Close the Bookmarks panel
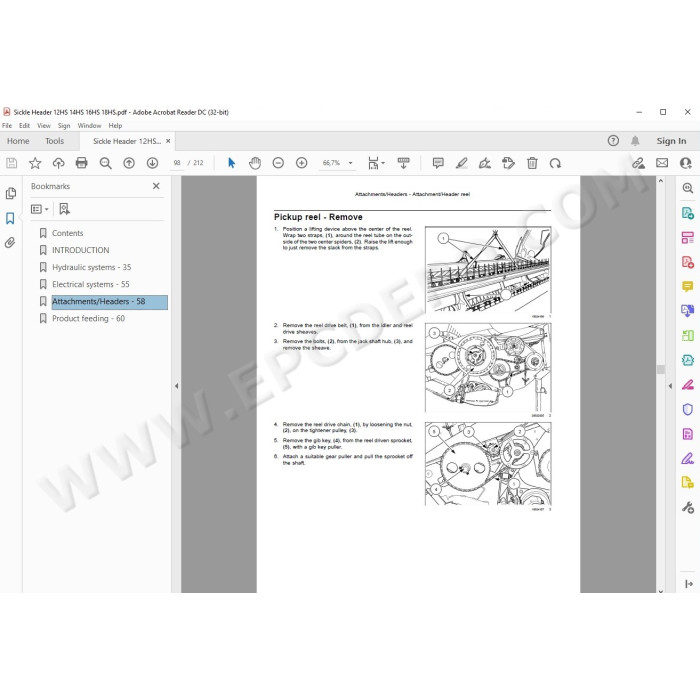 156,186
